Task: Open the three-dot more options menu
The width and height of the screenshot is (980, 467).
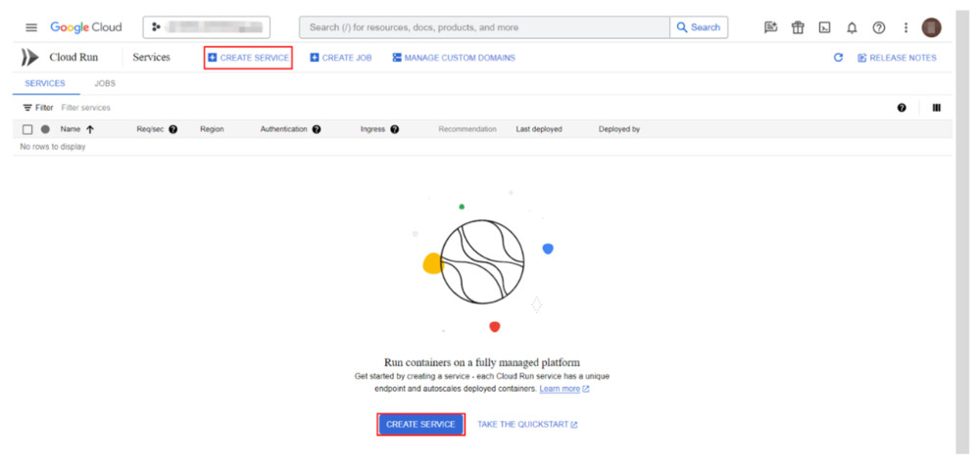Action: tap(906, 27)
